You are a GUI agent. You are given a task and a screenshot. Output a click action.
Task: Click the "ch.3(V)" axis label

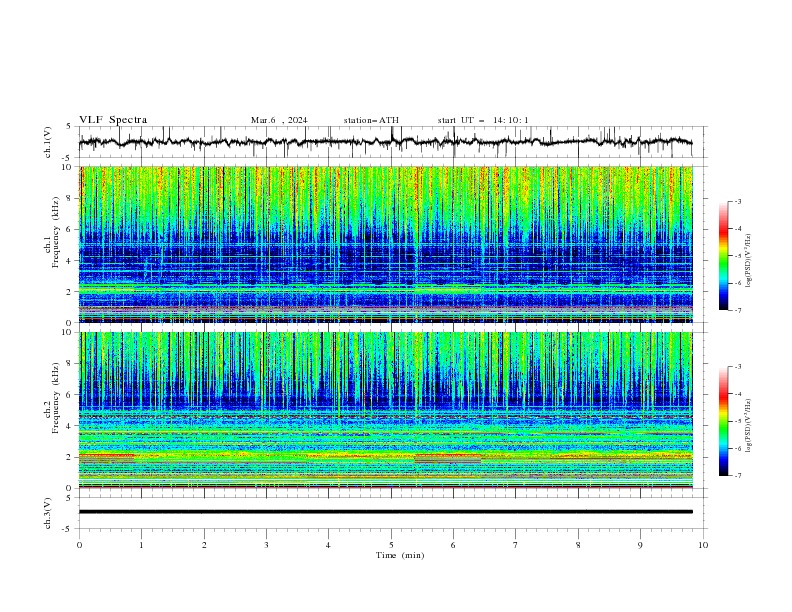[48, 513]
